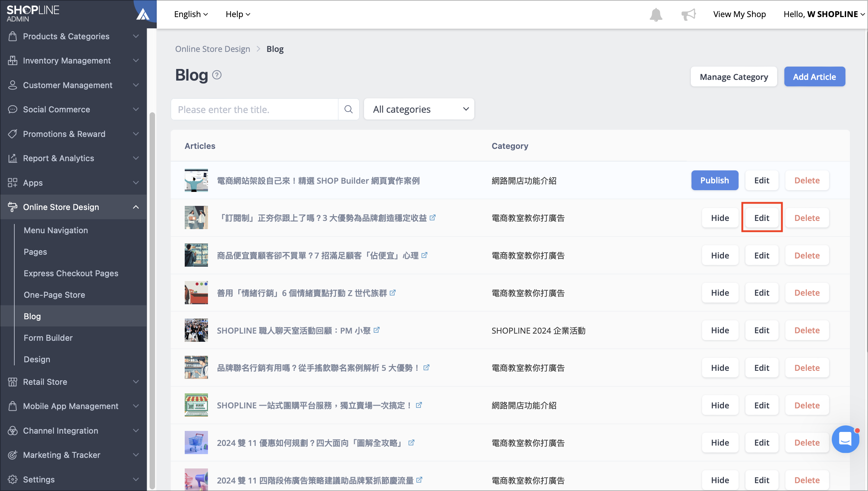Click the 2024 雙 11 優惠如何規劃 article title
Screen dimensions: 868x491
(310, 443)
